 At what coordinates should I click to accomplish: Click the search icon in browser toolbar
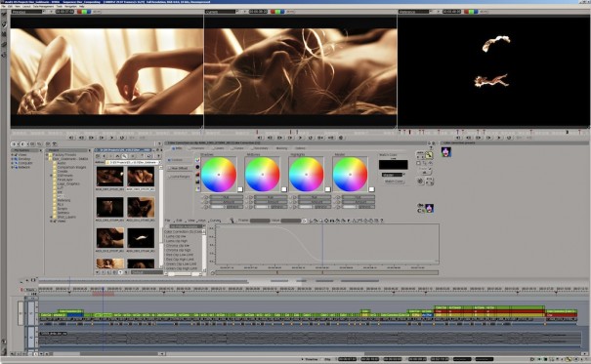coord(124,156)
